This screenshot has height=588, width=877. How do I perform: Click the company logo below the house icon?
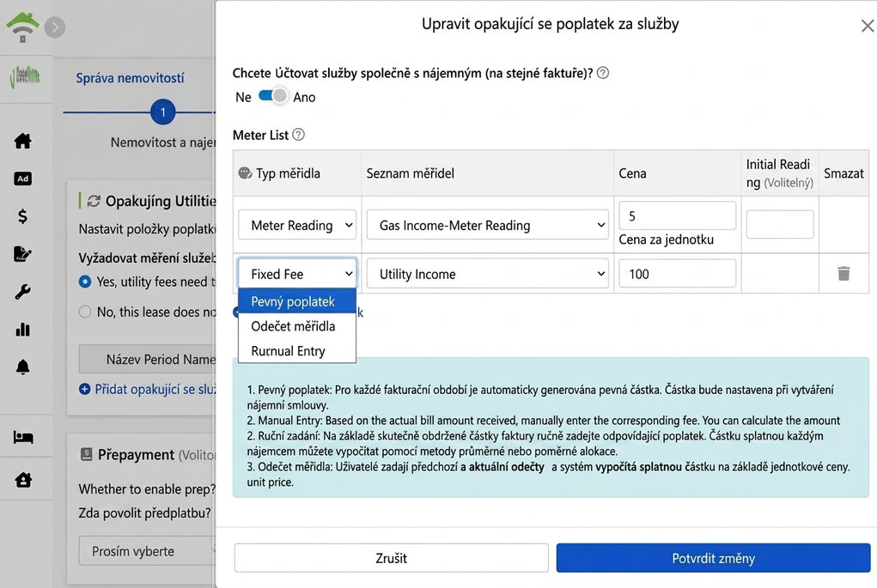click(25, 77)
